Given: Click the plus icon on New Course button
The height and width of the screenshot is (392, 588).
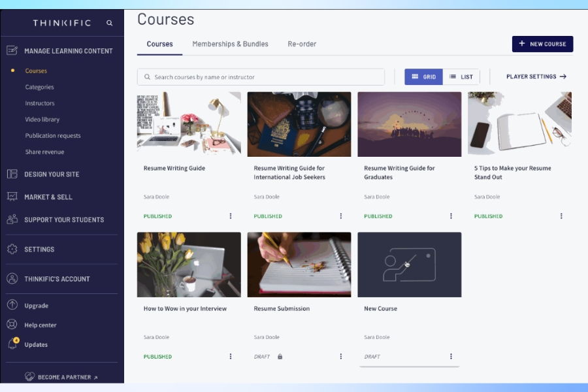Looking at the screenshot, I should [x=521, y=44].
